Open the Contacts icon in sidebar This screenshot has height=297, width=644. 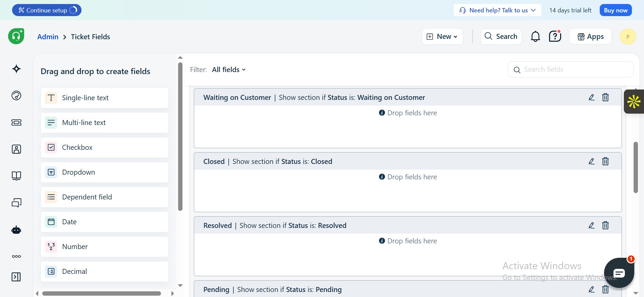(x=16, y=149)
